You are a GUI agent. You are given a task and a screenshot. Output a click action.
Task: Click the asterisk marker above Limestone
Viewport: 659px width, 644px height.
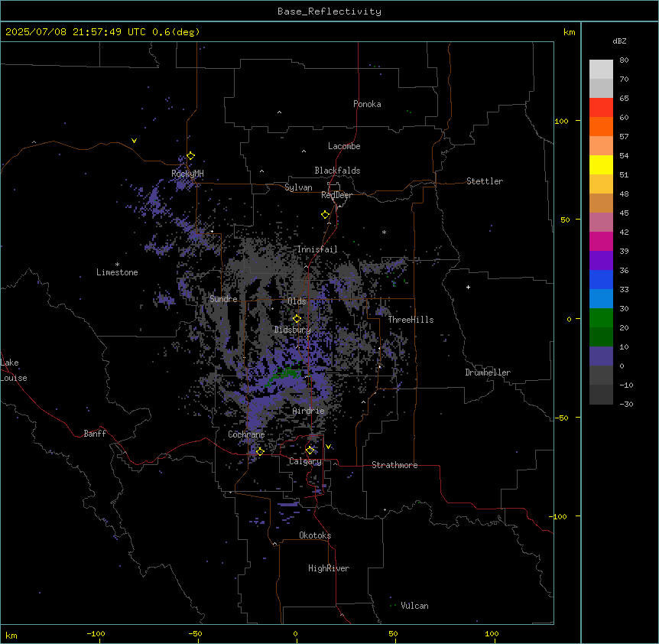[117, 265]
